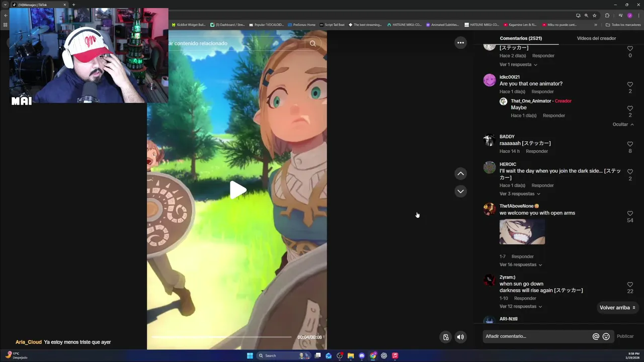Reply to idkc00l21's comment
The image size is (644, 362).
tap(542, 92)
